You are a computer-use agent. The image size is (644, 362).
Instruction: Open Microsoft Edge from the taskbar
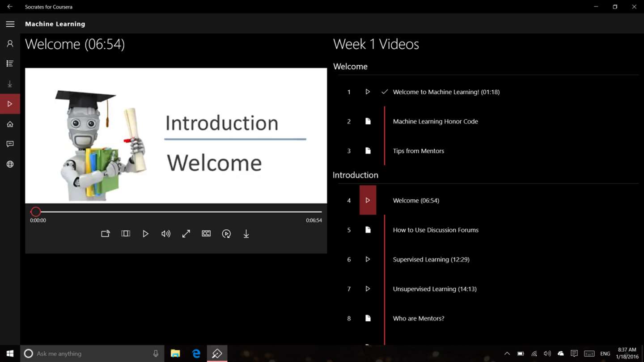tap(196, 354)
